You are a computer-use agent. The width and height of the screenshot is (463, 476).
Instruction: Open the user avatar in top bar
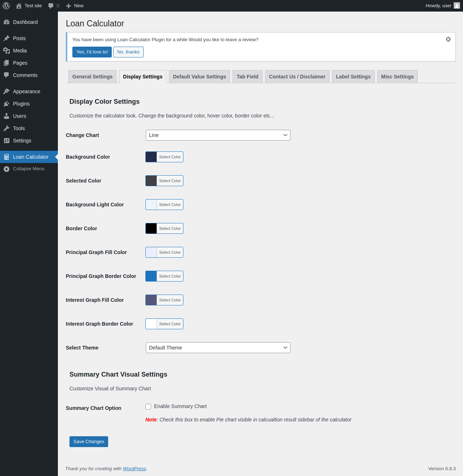tap(457, 6)
